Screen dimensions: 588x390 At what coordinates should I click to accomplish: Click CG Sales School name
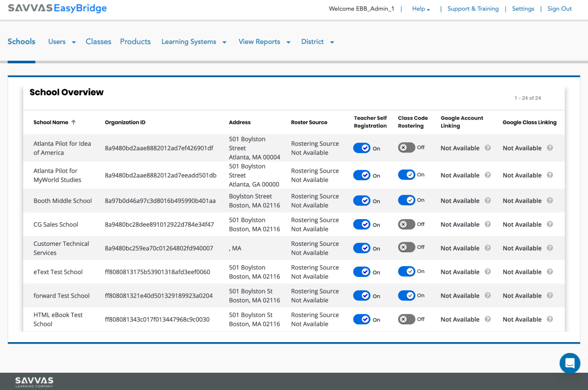point(56,225)
